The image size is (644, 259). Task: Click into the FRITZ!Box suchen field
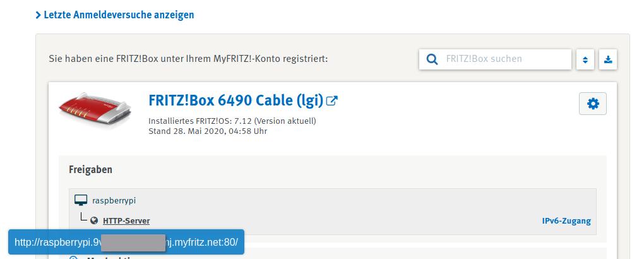505,59
